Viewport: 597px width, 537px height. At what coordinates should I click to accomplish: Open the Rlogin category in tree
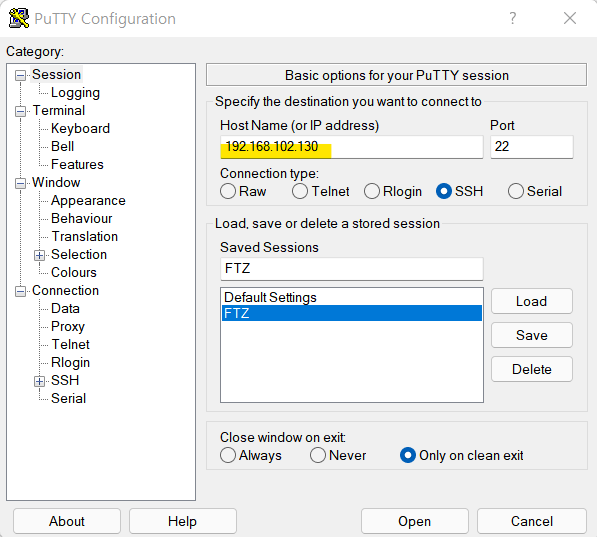click(x=70, y=363)
